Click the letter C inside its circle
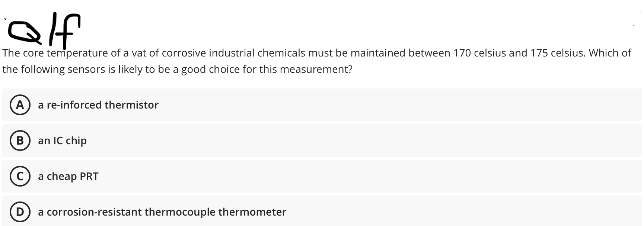Viewport: 644px width, 226px height. click(x=20, y=177)
